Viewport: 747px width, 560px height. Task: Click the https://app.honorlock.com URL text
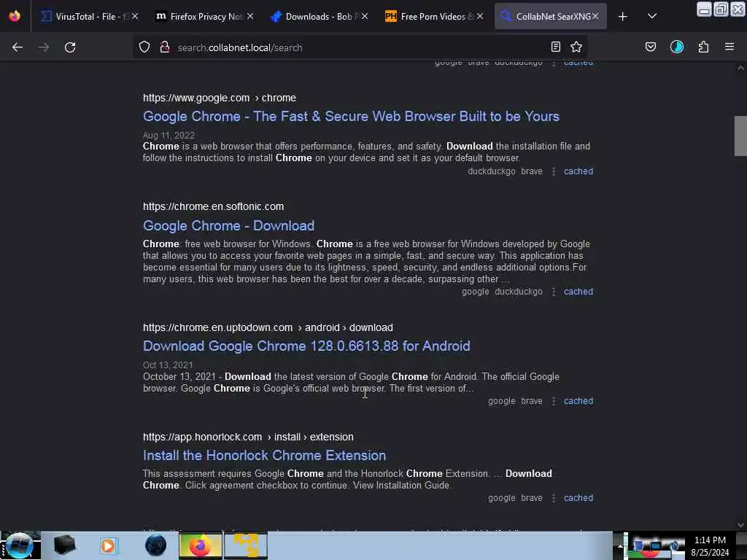pyautogui.click(x=203, y=437)
